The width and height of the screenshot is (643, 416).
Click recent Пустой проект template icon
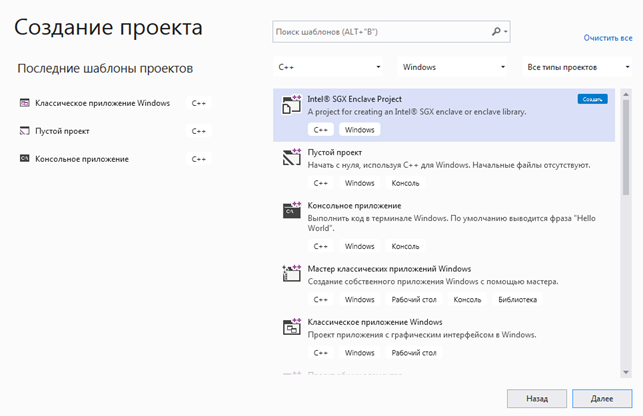coord(25,131)
